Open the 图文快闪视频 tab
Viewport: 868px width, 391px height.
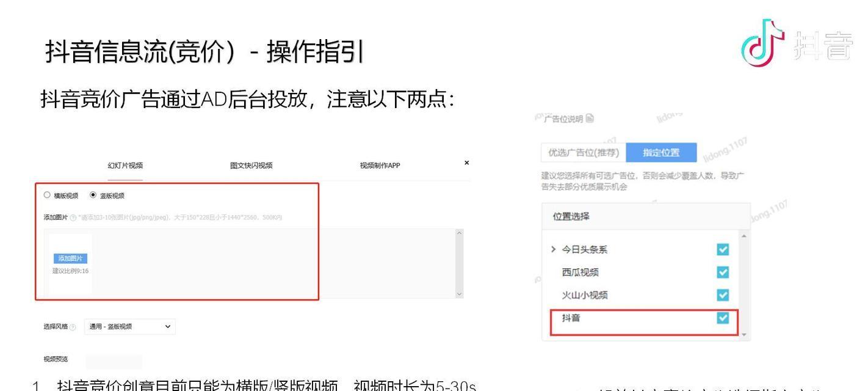click(251, 165)
